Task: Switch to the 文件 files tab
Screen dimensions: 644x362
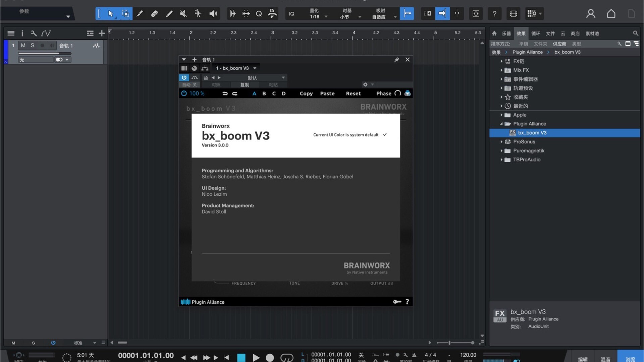Action: click(550, 34)
